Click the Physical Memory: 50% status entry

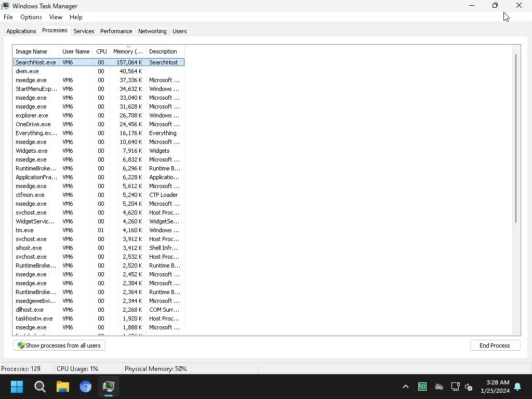156,369
